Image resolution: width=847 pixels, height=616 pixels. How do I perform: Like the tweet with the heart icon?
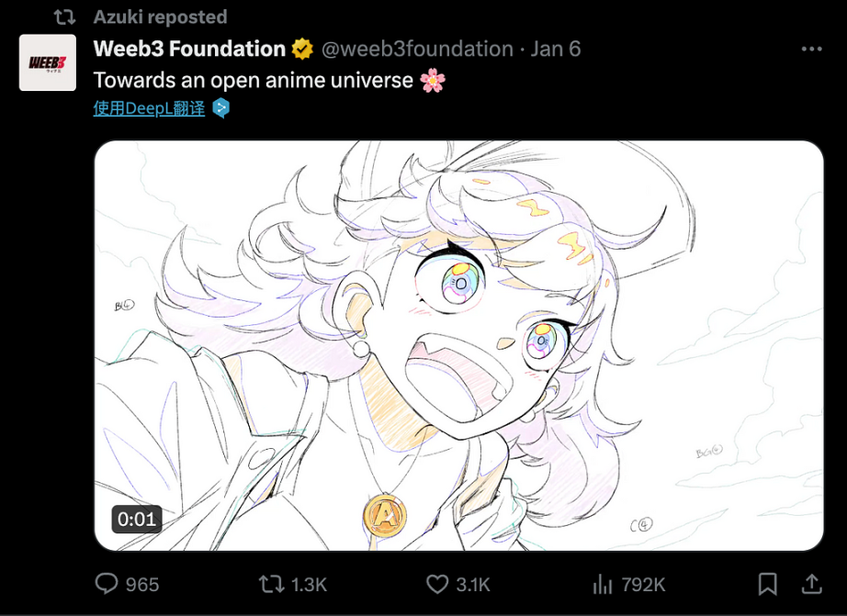pos(437,584)
